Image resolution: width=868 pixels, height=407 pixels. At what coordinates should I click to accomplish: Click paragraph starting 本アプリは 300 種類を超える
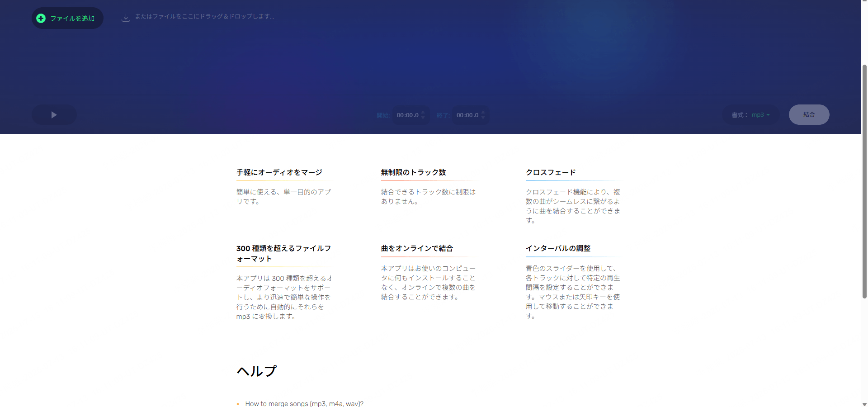point(284,297)
